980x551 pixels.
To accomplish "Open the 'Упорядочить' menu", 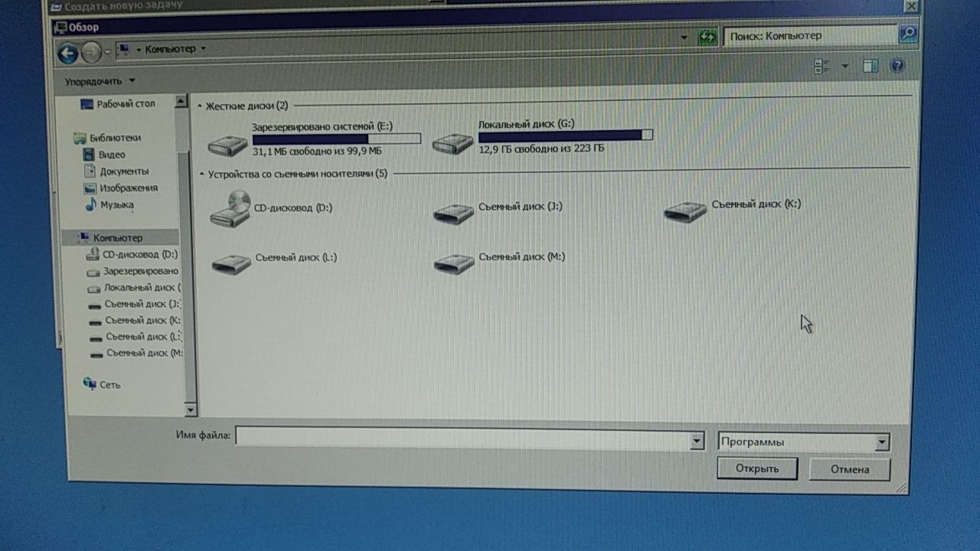I will 100,80.
